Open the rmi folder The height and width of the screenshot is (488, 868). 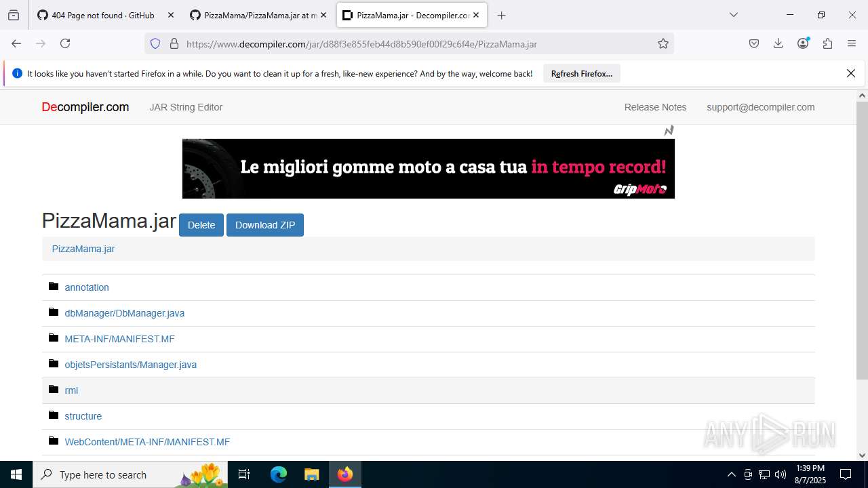pos(71,390)
